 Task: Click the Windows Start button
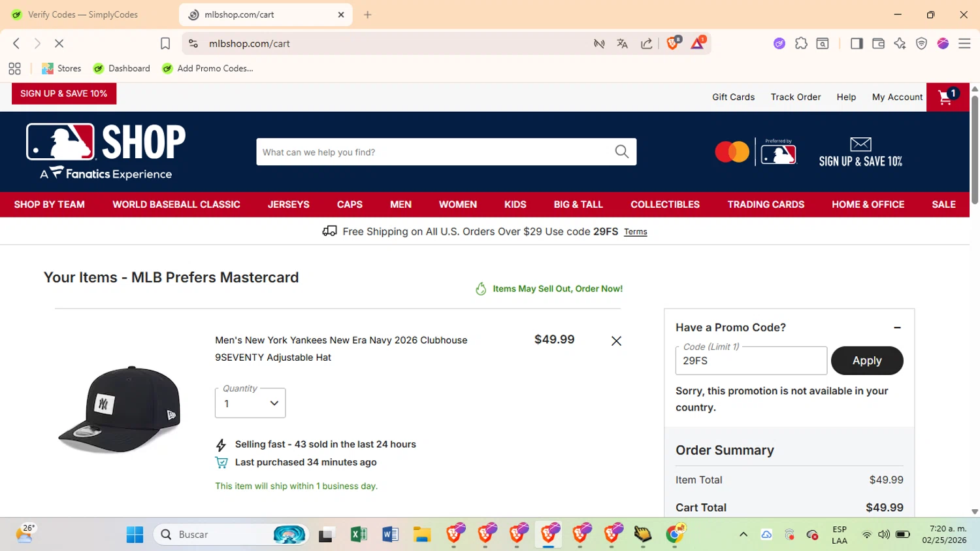(x=135, y=535)
